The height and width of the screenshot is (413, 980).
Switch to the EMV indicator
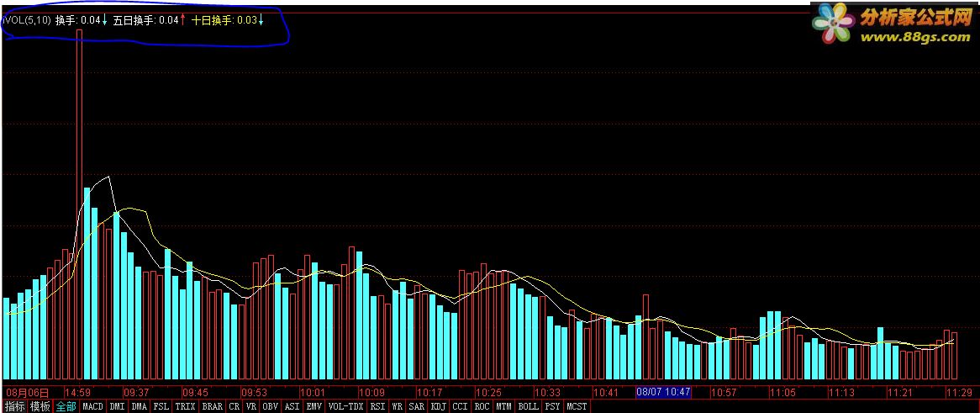click(314, 407)
